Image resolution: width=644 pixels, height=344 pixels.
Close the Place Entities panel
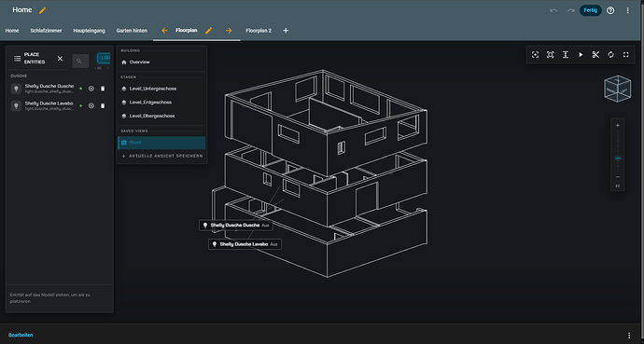coord(60,59)
